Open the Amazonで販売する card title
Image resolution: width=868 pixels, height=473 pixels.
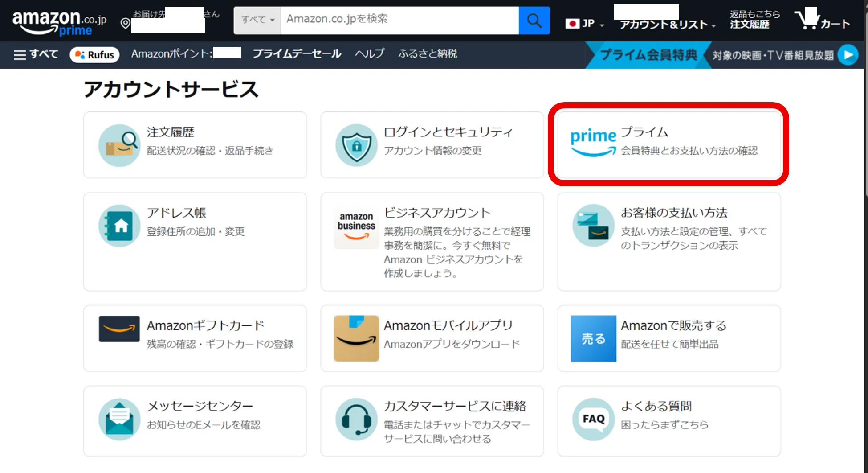[x=673, y=325]
